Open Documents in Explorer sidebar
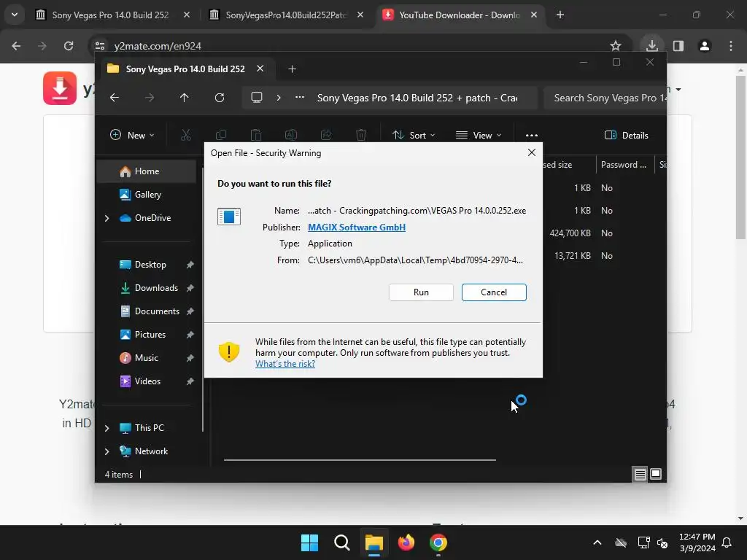 (x=157, y=311)
